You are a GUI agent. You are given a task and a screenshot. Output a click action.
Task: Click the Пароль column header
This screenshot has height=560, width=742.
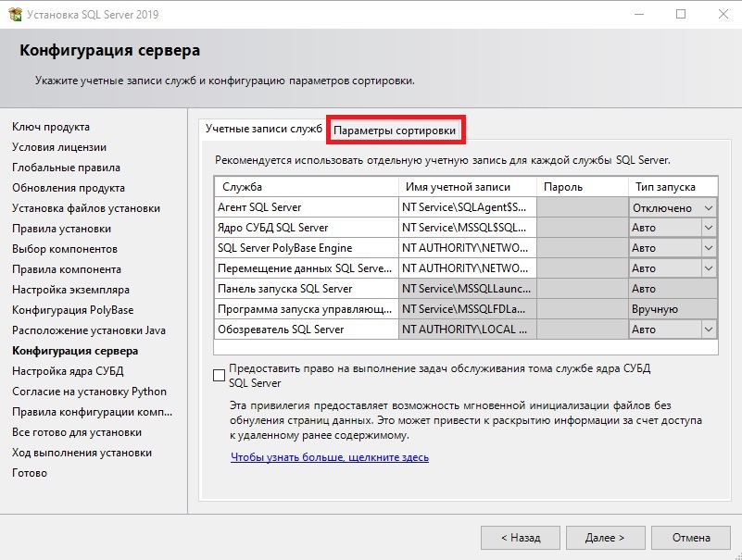583,187
